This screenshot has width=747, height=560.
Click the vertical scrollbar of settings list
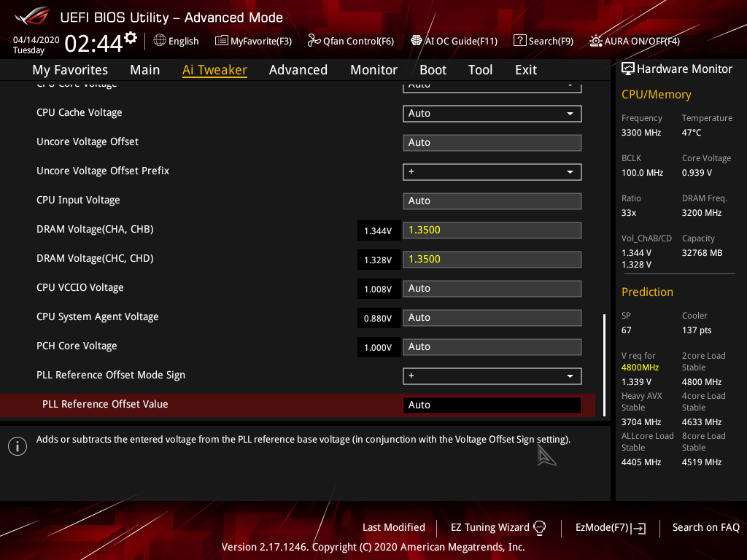click(x=605, y=365)
